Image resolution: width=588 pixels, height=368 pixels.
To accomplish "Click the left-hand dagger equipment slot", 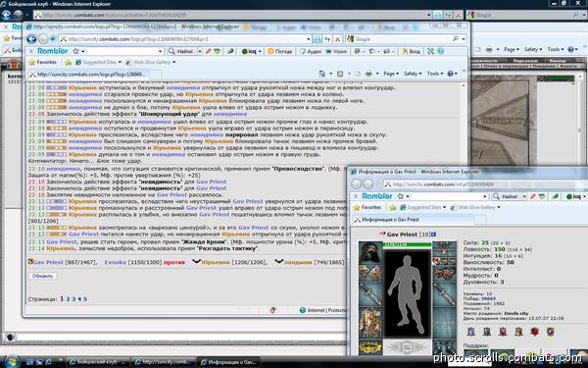I will point(370,293).
